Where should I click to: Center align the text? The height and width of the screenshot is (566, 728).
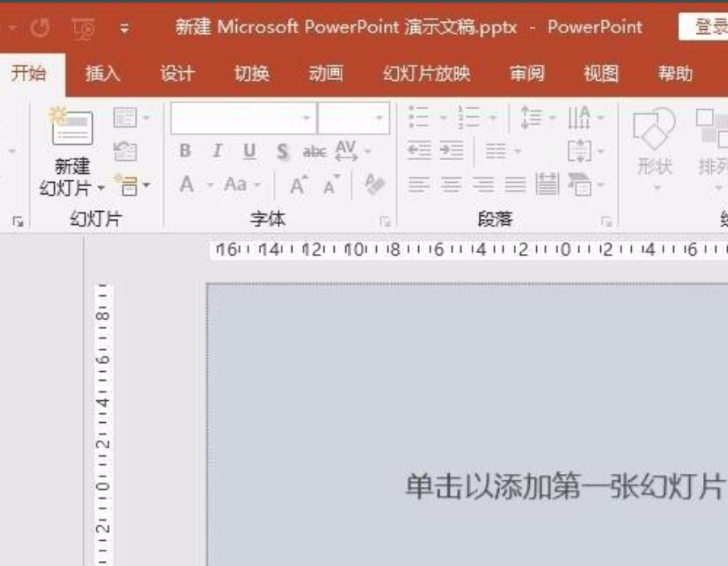[x=451, y=184]
